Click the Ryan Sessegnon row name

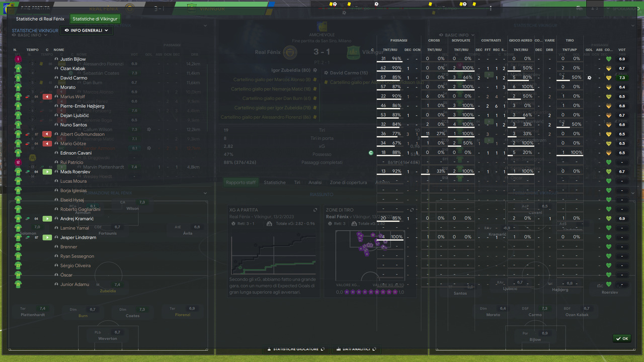pyautogui.click(x=77, y=256)
